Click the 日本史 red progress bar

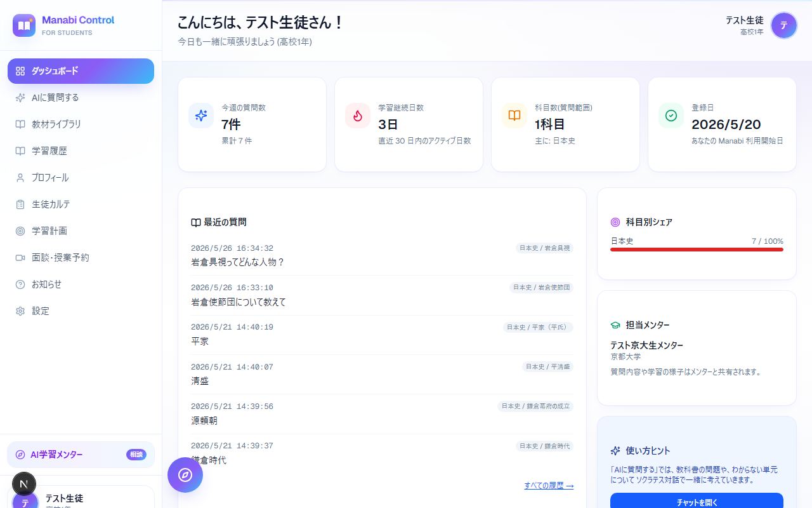pyautogui.click(x=697, y=250)
